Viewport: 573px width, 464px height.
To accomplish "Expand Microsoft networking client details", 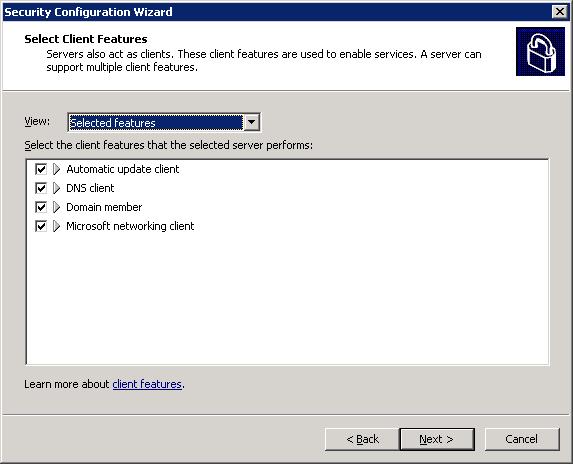I will click(x=56, y=226).
